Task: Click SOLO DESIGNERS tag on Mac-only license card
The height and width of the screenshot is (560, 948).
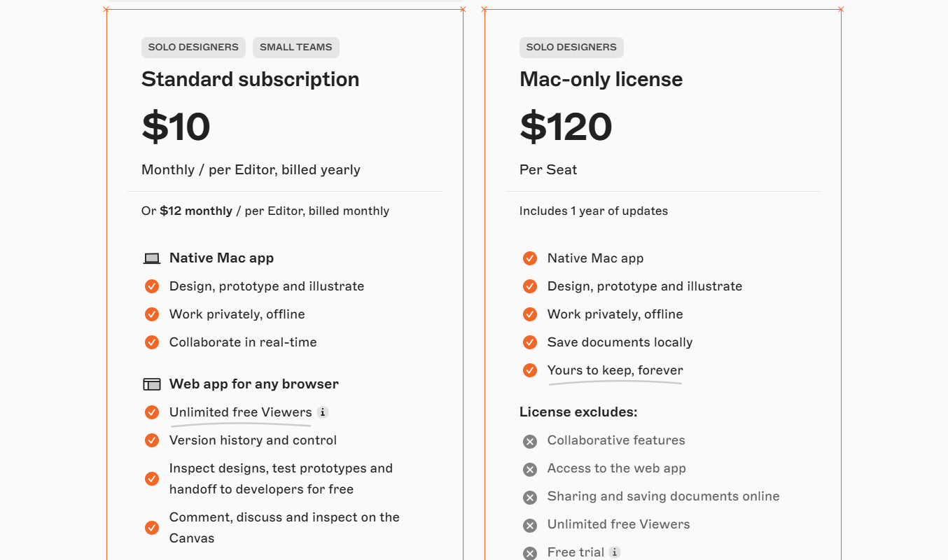Action: 571,48
